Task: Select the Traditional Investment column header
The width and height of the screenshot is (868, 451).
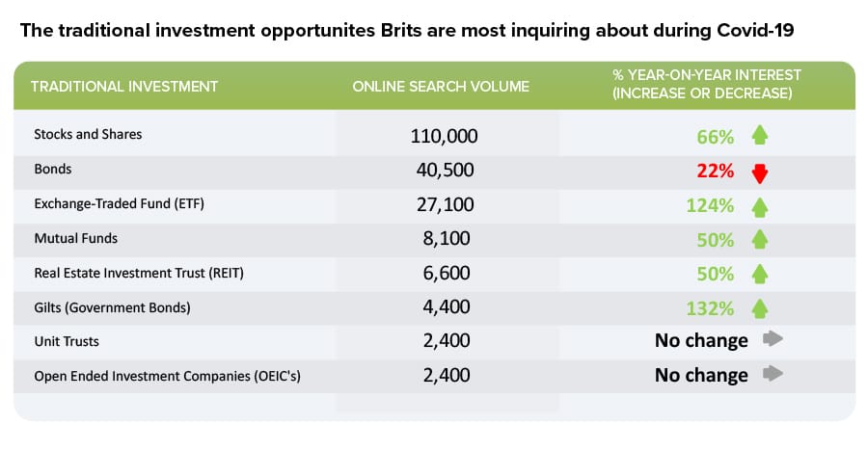Action: click(124, 87)
